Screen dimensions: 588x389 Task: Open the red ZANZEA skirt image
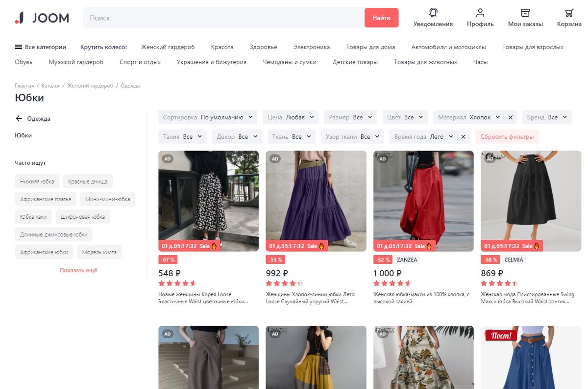[x=423, y=201]
